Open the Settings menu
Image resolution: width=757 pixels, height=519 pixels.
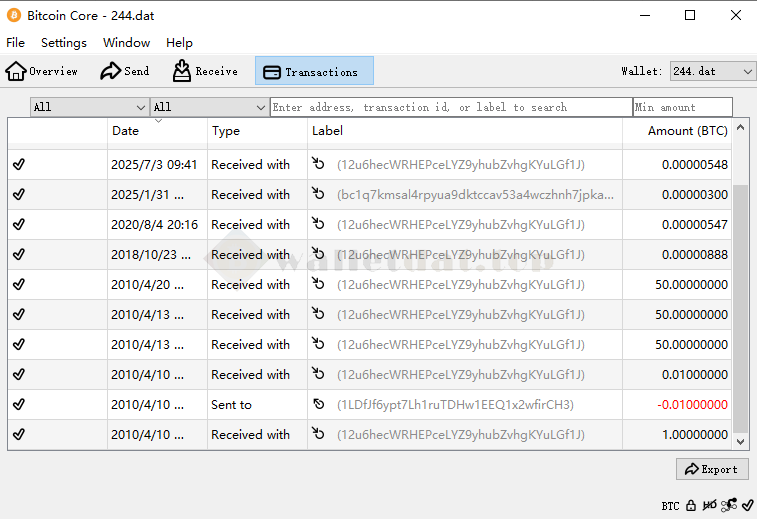click(64, 43)
